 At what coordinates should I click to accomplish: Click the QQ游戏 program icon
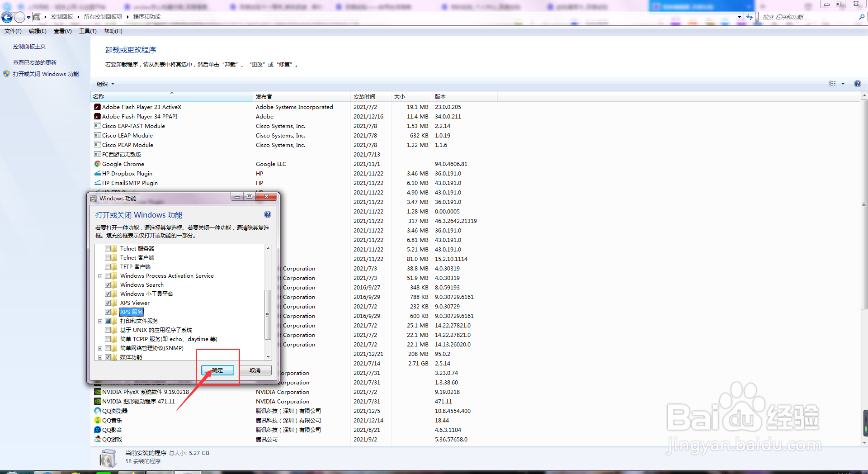pyautogui.click(x=97, y=440)
